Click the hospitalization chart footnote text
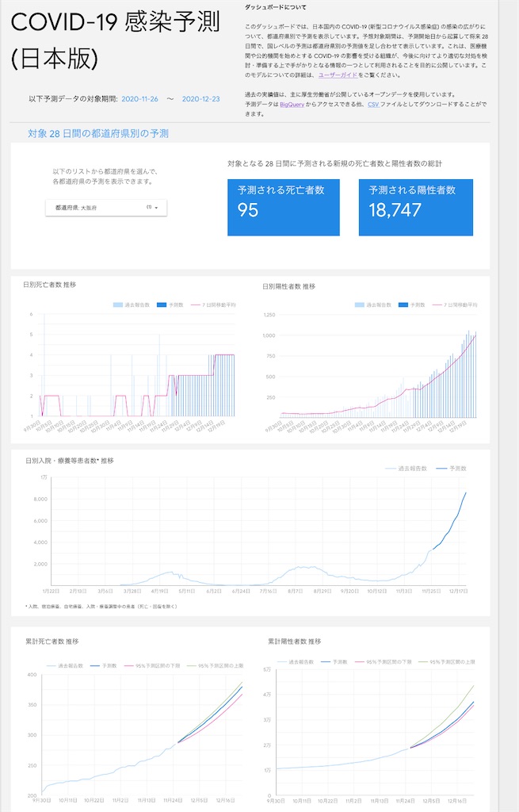The width and height of the screenshot is (519, 812). [x=101, y=606]
